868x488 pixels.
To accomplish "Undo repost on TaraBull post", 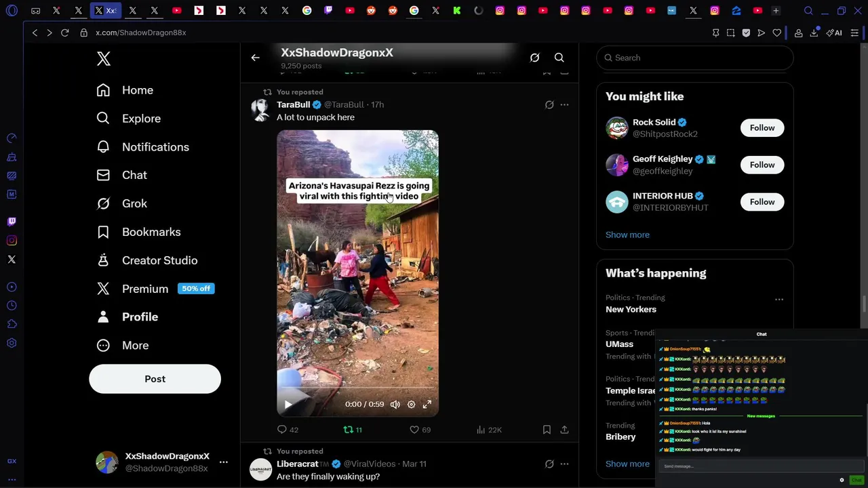I will click(353, 430).
